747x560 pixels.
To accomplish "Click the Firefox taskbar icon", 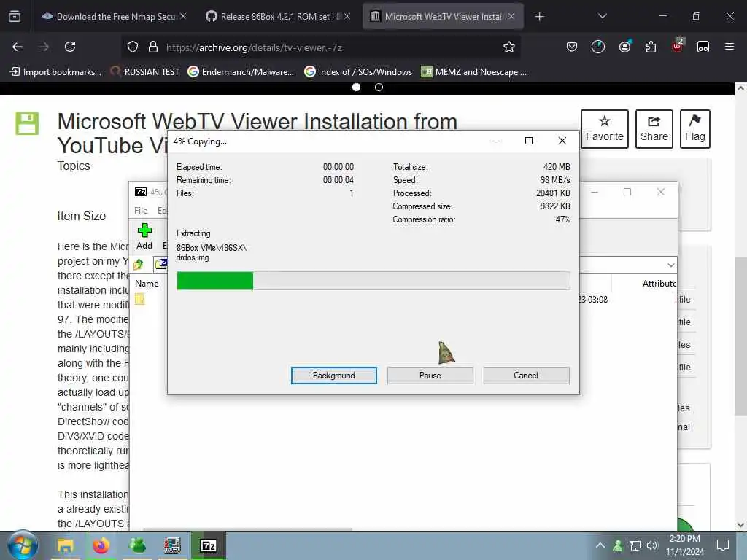I will (x=101, y=545).
